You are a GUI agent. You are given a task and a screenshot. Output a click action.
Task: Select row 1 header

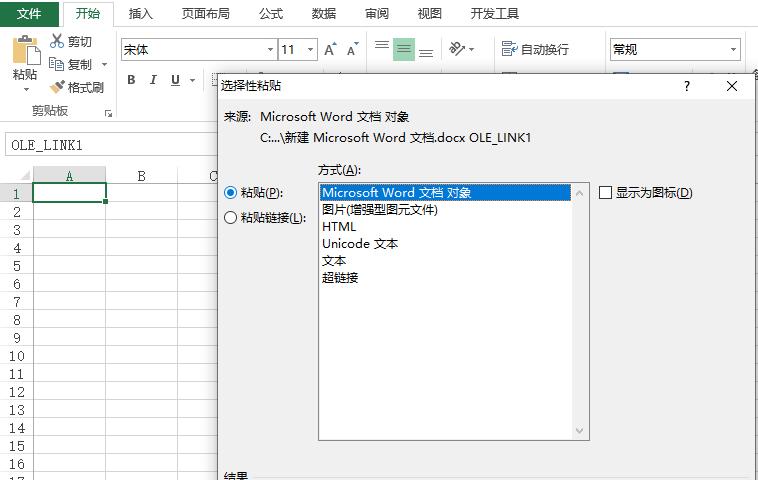click(x=16, y=193)
